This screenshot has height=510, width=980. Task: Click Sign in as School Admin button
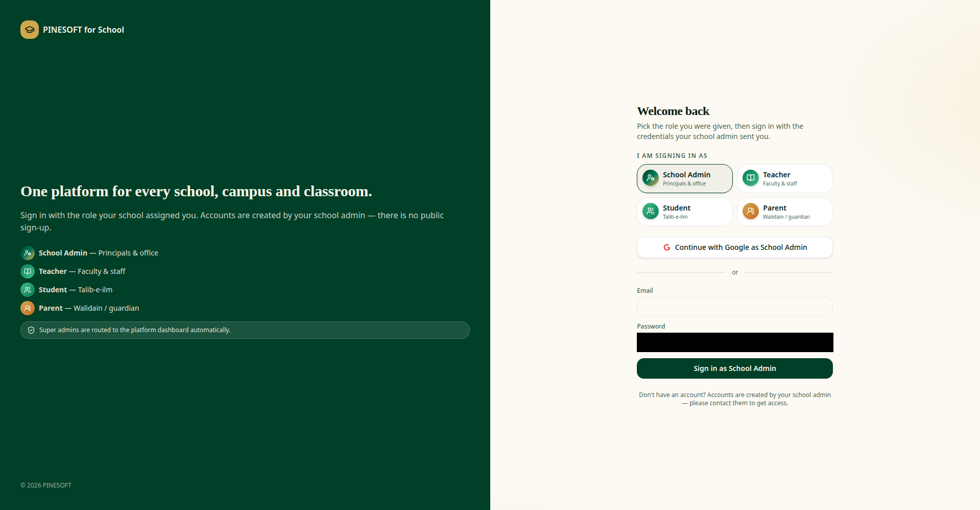coord(735,368)
